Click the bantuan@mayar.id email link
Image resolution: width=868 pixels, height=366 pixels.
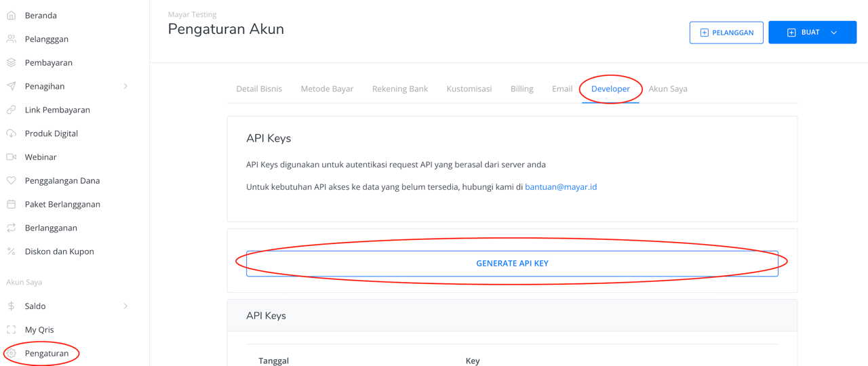pos(560,187)
